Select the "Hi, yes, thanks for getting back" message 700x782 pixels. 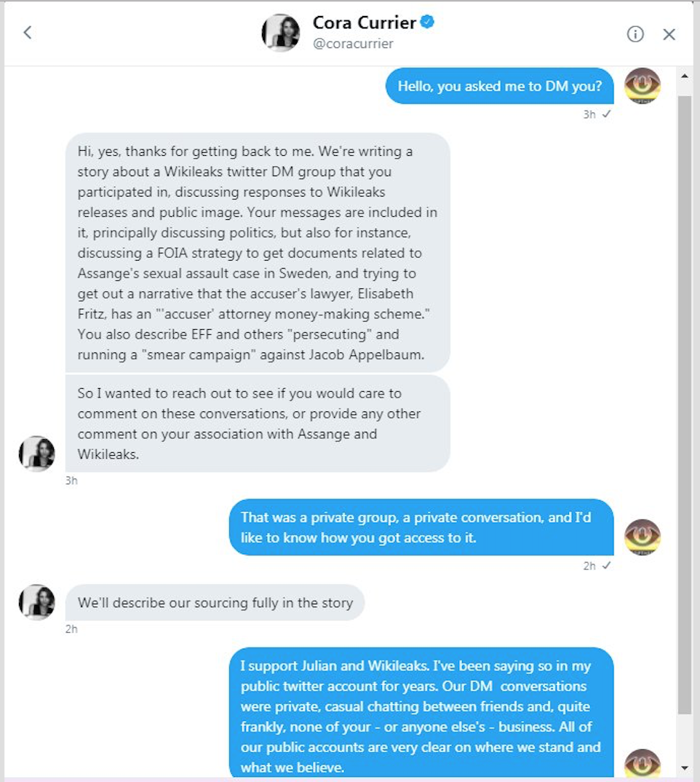pos(258,253)
